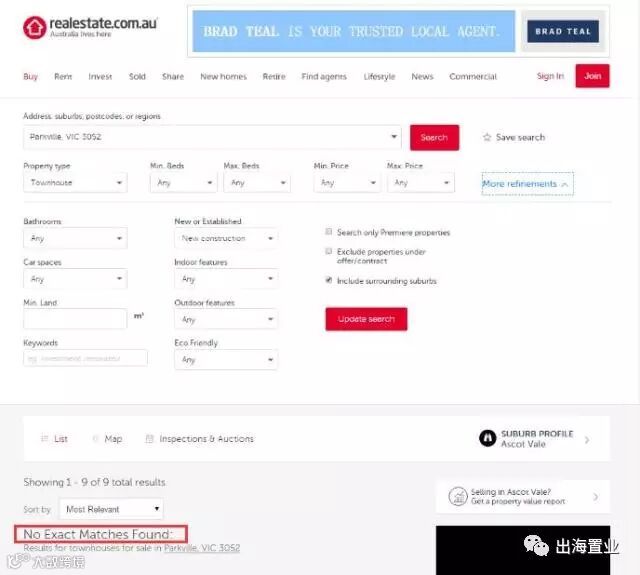640x575 pixels.
Task: Open the Bathrooms dropdown
Action: pos(75,238)
